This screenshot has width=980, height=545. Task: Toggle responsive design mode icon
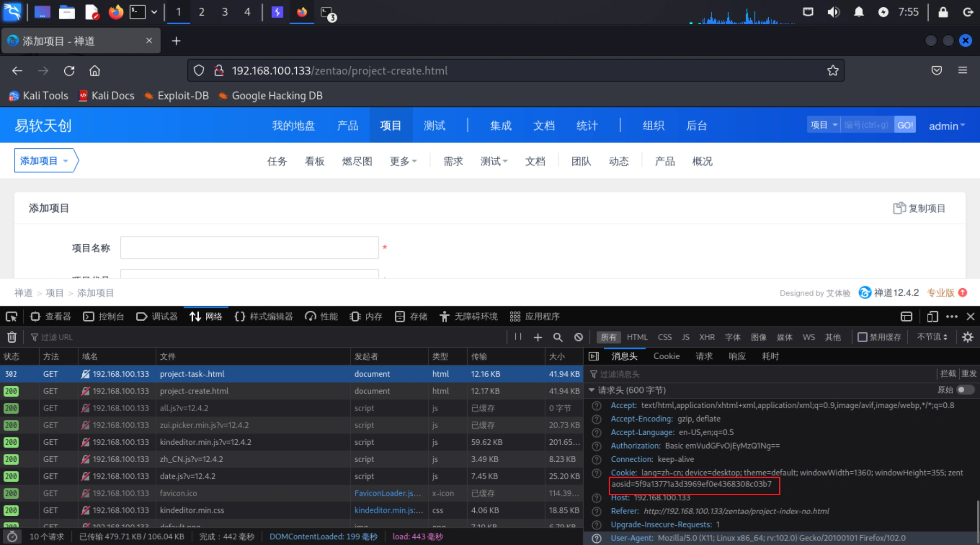point(932,317)
